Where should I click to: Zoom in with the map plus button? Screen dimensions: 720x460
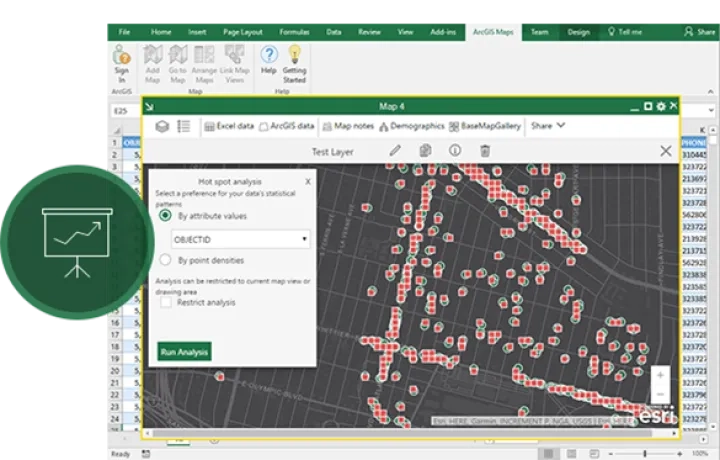[x=660, y=376]
